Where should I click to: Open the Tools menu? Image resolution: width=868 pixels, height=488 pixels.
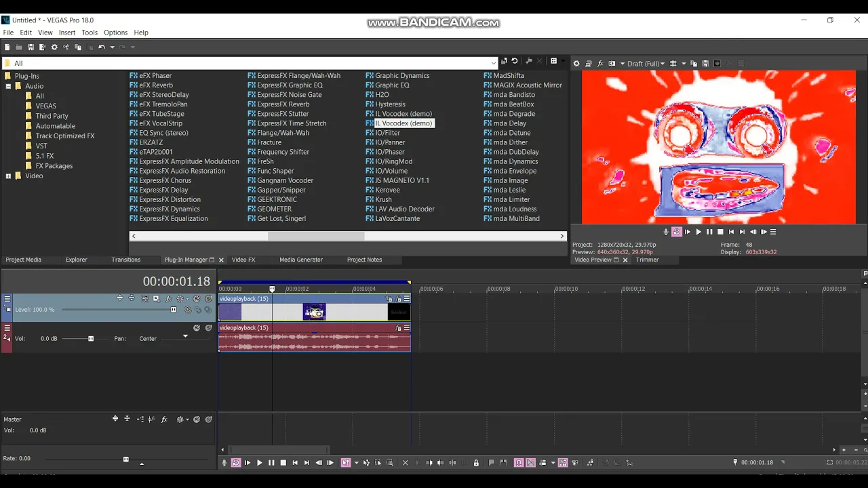pyautogui.click(x=90, y=33)
